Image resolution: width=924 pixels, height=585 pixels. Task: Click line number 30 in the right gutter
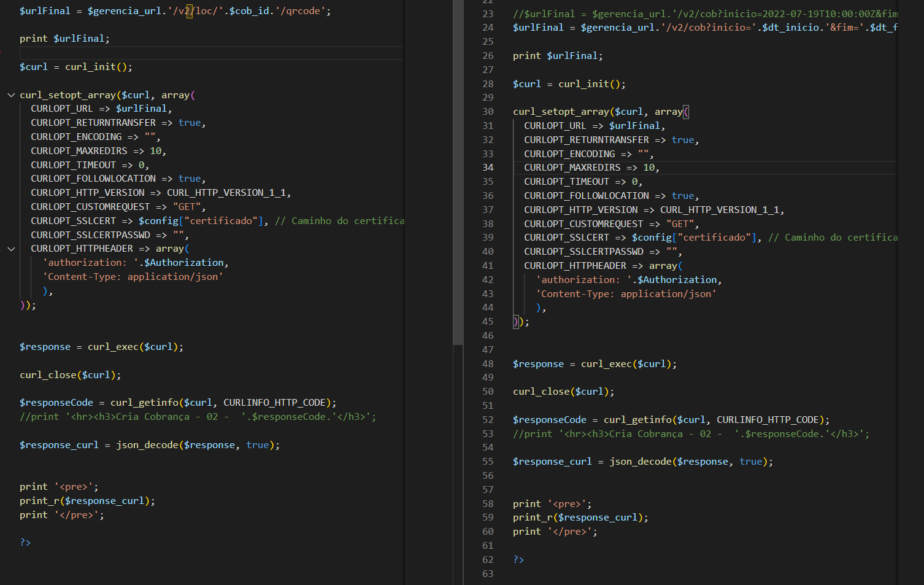[488, 112]
